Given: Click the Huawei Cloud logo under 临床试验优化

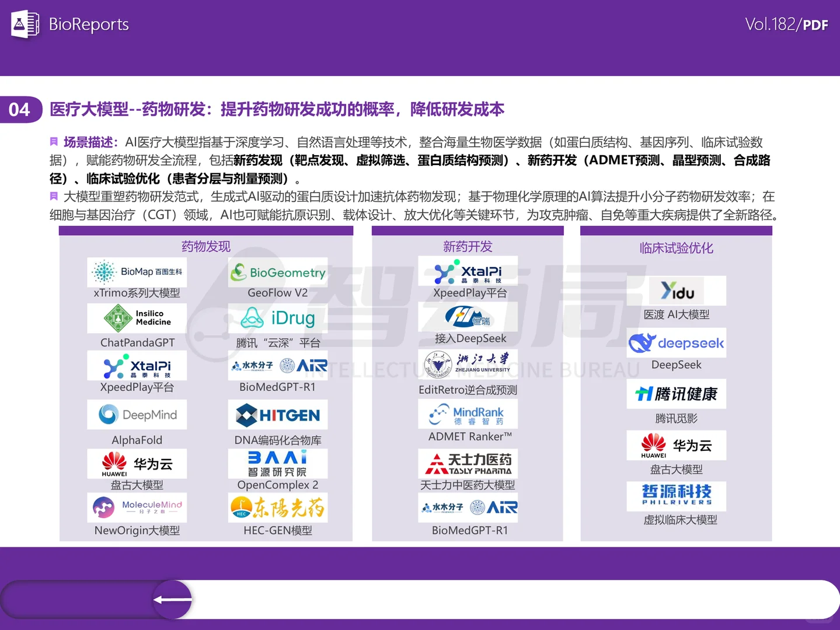Looking at the screenshot, I should [676, 445].
